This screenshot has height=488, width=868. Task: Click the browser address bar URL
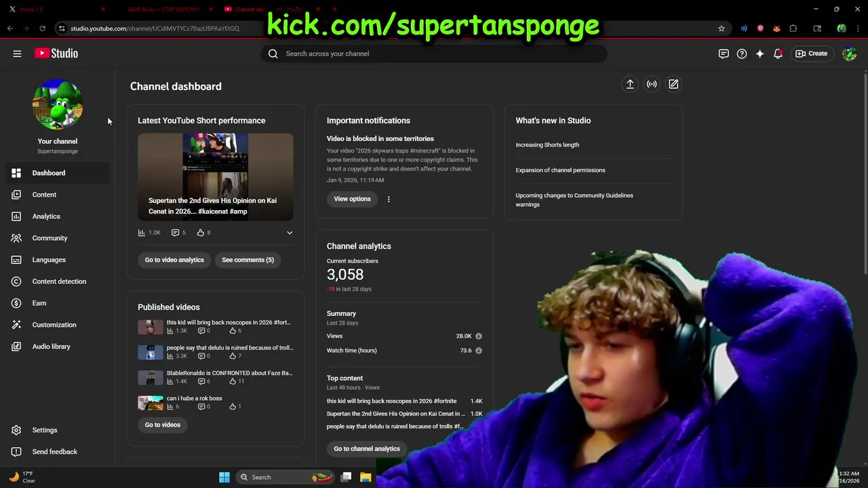(155, 28)
